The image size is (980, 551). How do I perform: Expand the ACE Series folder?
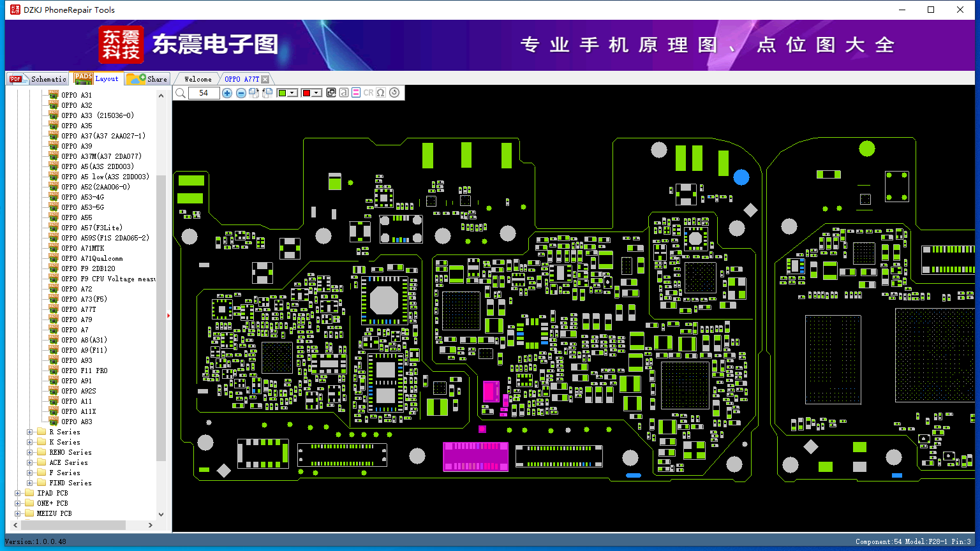click(x=30, y=462)
